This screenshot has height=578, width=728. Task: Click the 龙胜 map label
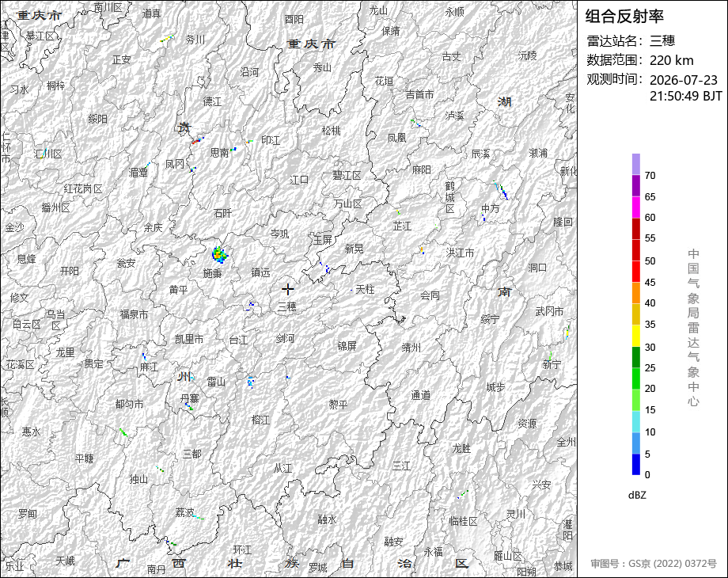tap(461, 448)
